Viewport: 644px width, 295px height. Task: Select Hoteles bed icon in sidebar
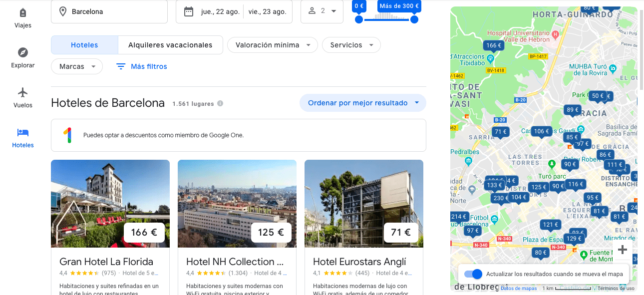pyautogui.click(x=23, y=132)
